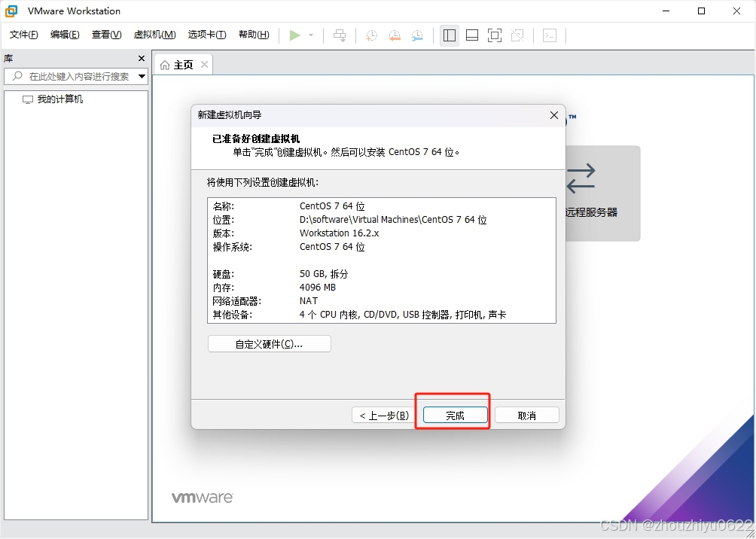The image size is (756, 539).
Task: Click the 50 GB, 拆分 disk value
Action: click(x=324, y=274)
